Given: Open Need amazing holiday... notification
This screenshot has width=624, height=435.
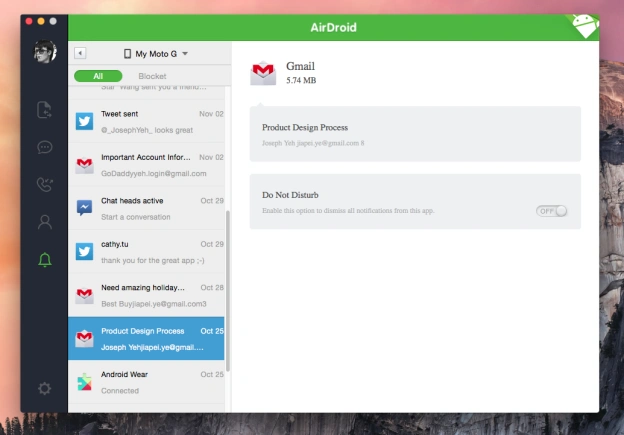Looking at the screenshot, I should 146,295.
